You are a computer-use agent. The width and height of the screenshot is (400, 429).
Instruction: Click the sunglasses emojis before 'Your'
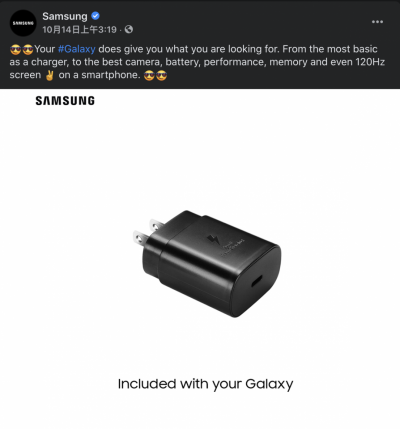click(x=22, y=49)
